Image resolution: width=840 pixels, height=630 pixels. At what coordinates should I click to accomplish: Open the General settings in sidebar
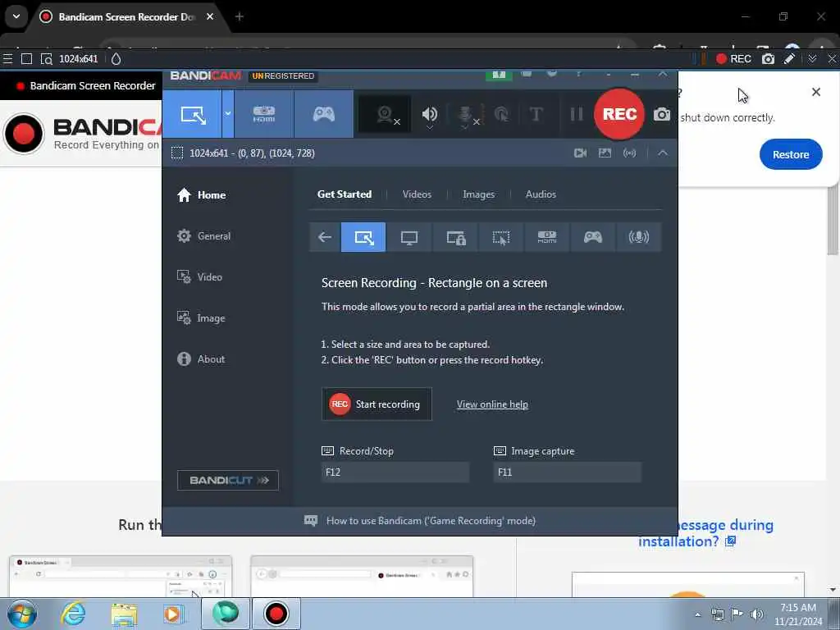coord(203,236)
